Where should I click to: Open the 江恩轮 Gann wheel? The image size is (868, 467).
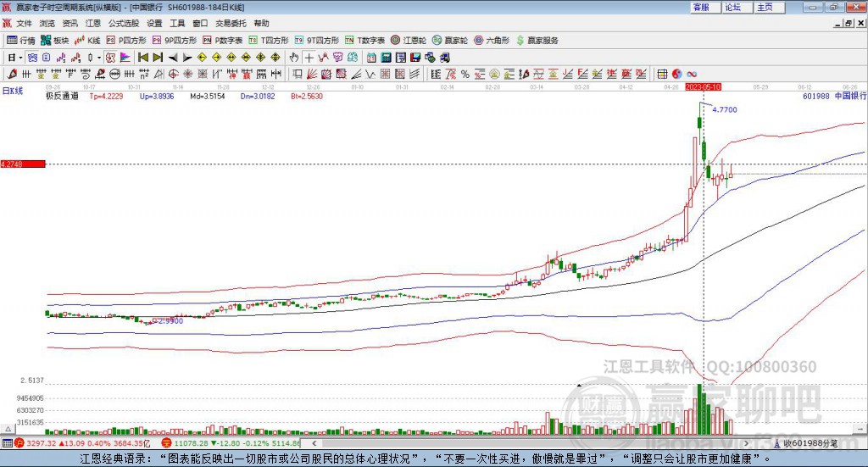tap(409, 41)
